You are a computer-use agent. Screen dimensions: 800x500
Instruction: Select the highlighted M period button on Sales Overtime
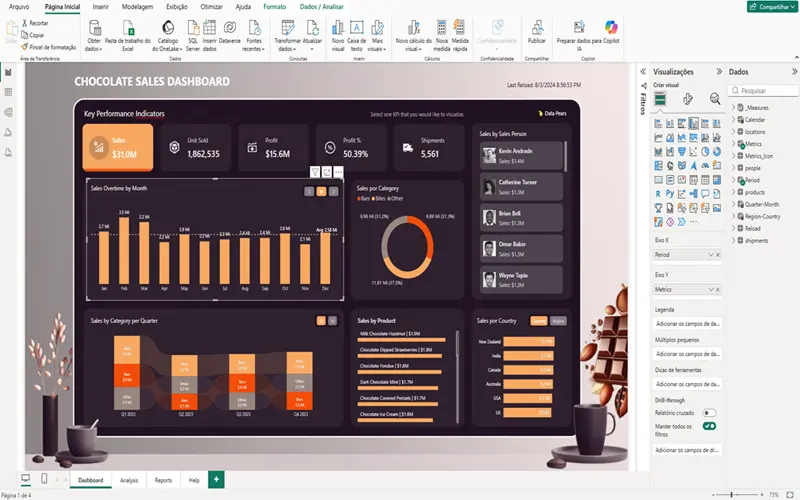coord(321,192)
